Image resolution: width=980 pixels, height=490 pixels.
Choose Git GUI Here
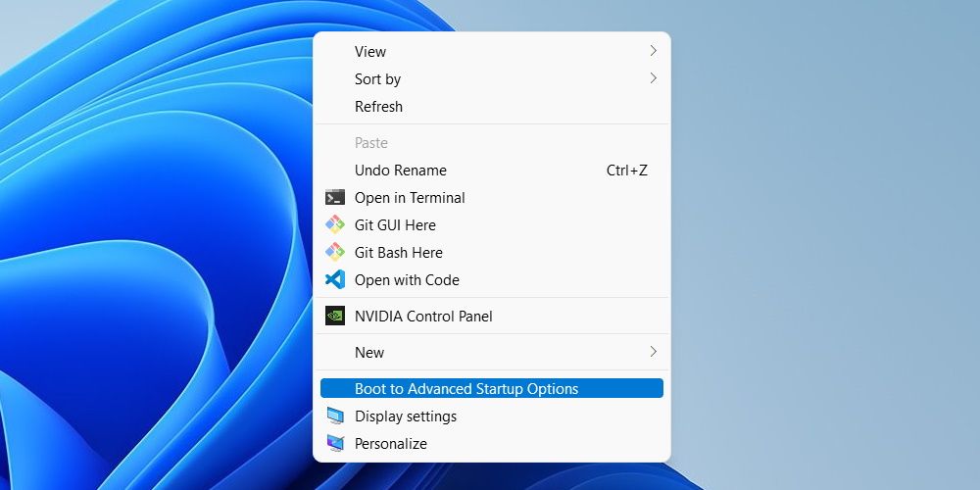[x=492, y=225]
